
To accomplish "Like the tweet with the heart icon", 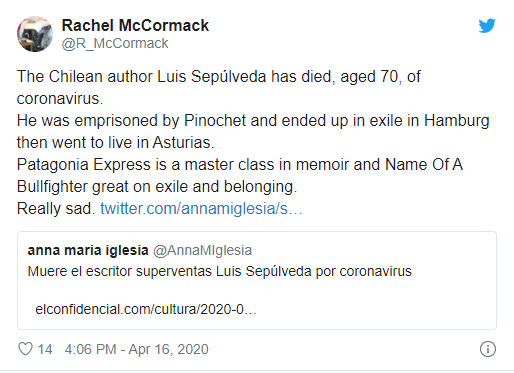I will click(25, 349).
